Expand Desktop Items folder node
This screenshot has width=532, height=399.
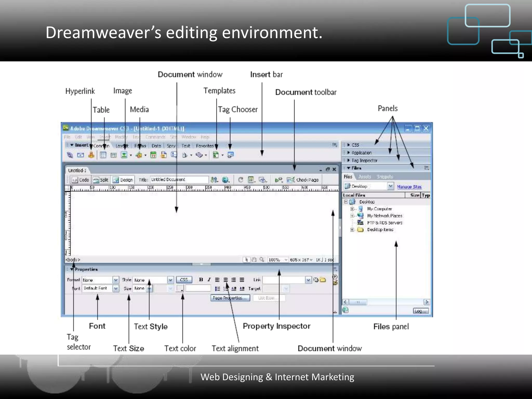(x=352, y=230)
